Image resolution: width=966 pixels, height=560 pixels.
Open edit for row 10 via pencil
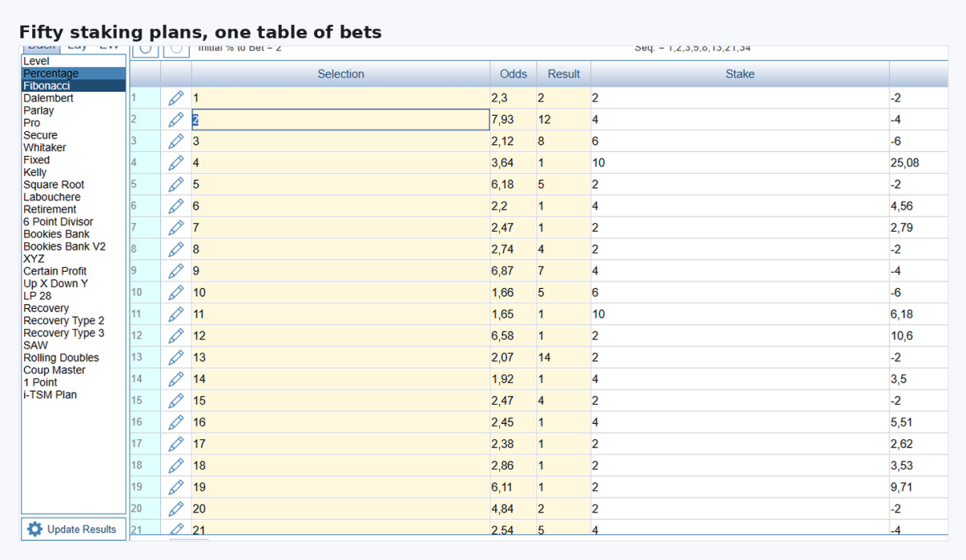coord(176,293)
